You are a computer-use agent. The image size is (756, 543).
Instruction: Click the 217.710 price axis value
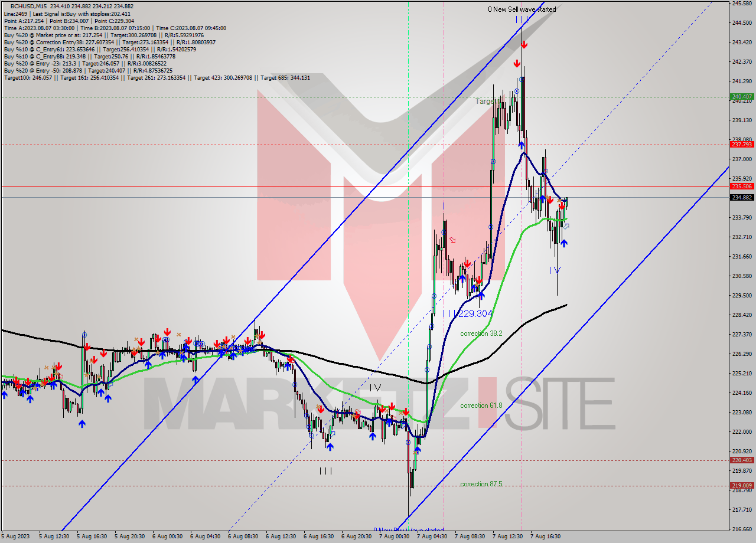point(742,509)
